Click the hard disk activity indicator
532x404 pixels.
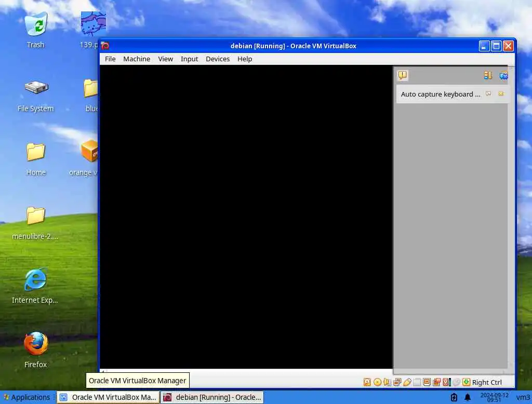tap(367, 382)
